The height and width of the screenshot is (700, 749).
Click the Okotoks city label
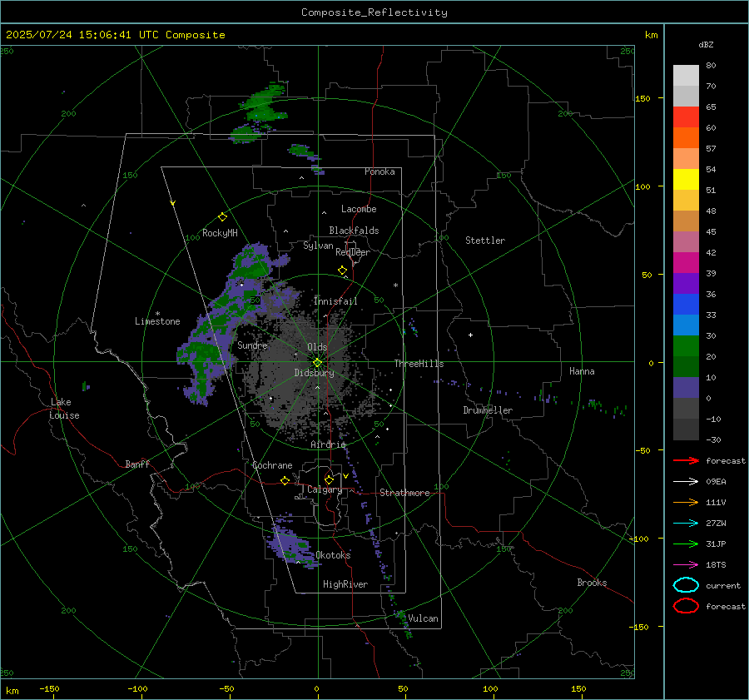click(x=333, y=554)
